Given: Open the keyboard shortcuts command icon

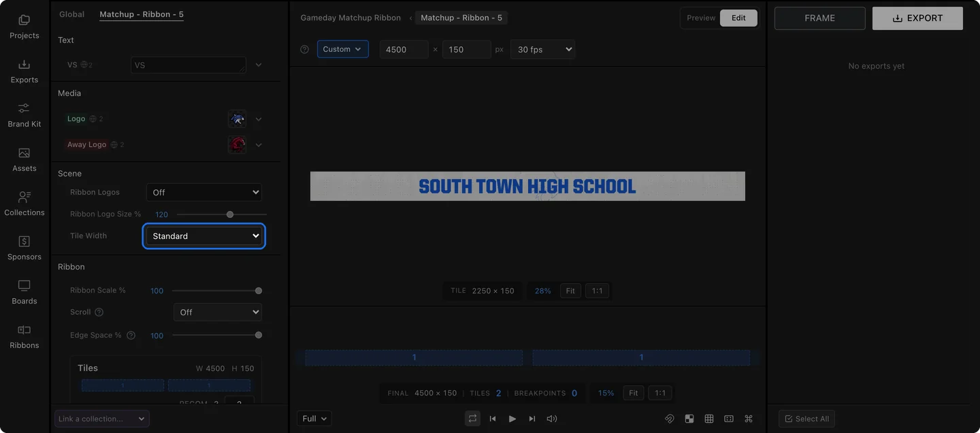Looking at the screenshot, I should tap(749, 419).
